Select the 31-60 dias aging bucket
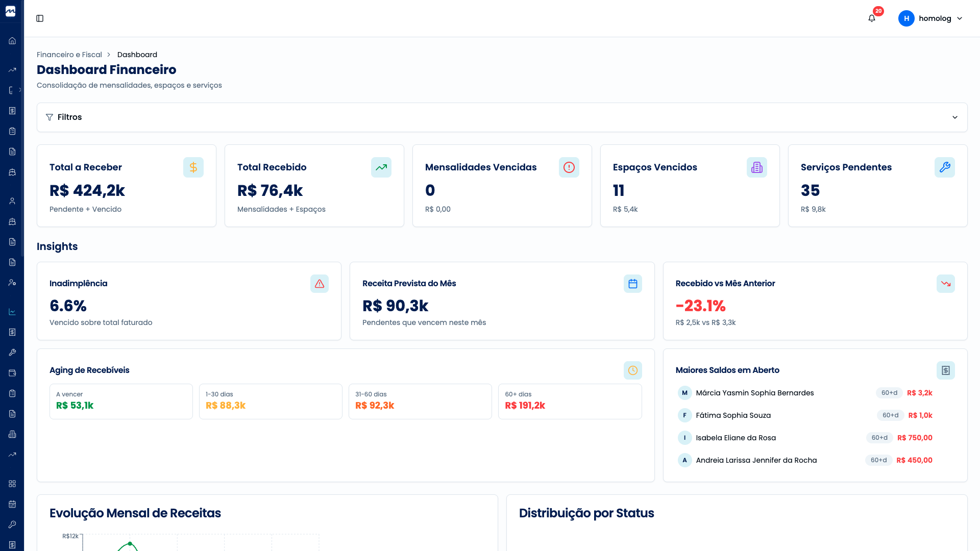Viewport: 980px width, 551px height. (420, 402)
